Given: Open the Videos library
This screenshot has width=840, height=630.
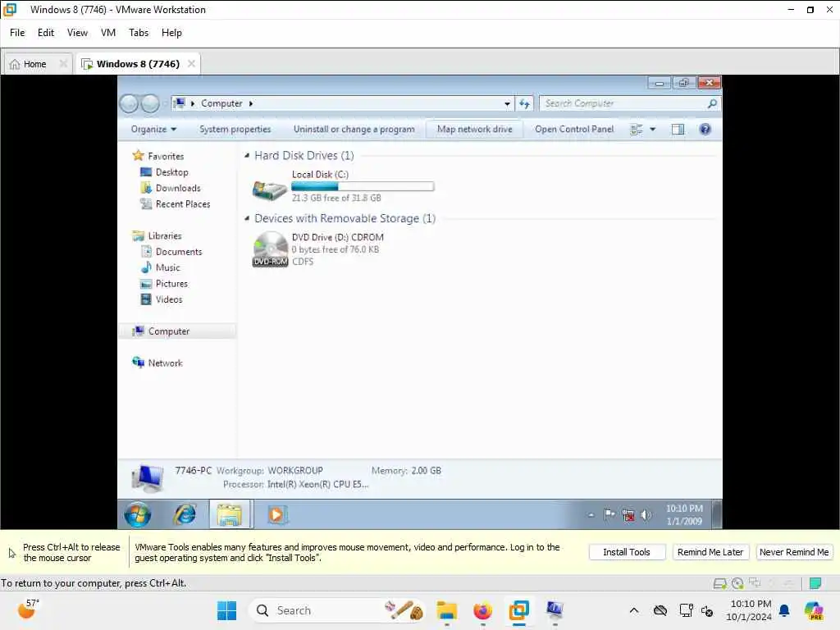Looking at the screenshot, I should (x=169, y=299).
